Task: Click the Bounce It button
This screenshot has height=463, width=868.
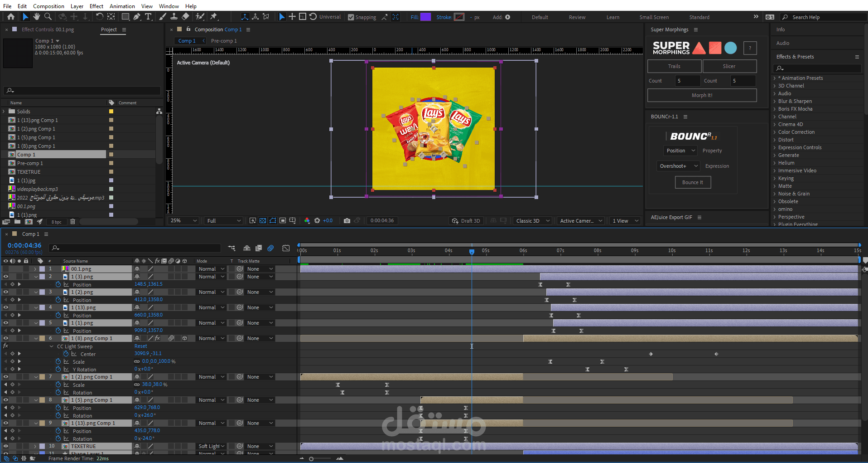Action: (693, 182)
